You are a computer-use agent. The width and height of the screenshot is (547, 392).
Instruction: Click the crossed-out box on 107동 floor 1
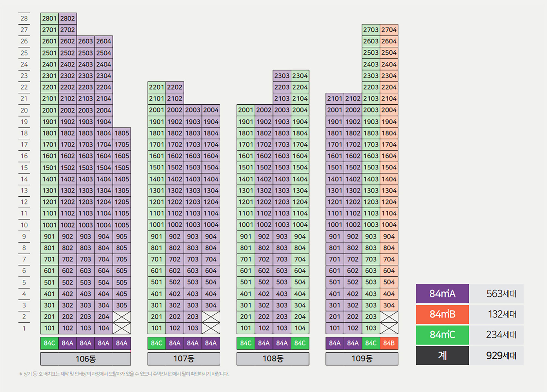point(211,328)
